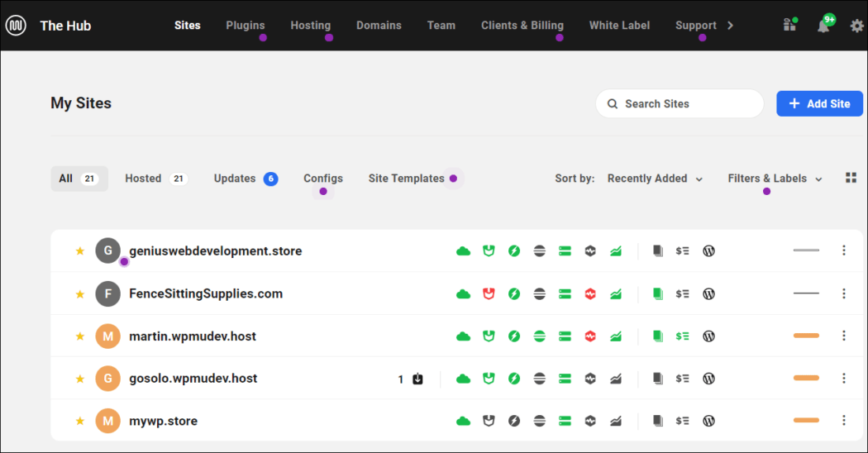868x453 pixels.
Task: Open FenceSittingSupplies.com site link
Action: pos(206,293)
